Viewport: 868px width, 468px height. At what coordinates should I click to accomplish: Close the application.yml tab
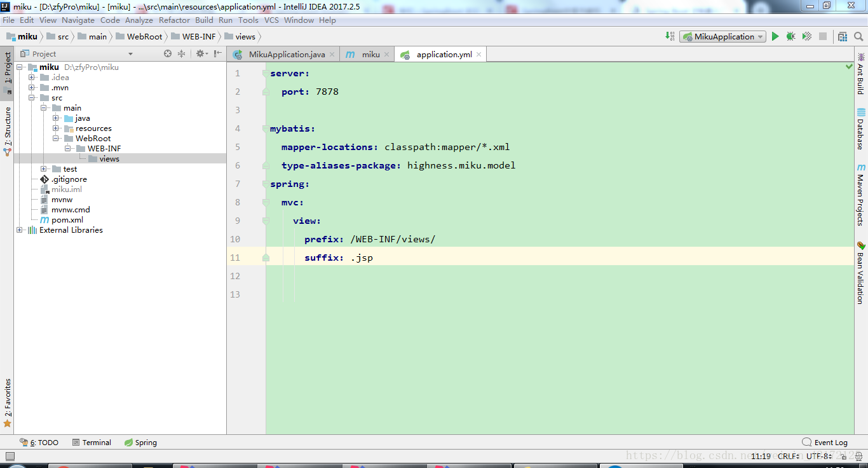[479, 55]
